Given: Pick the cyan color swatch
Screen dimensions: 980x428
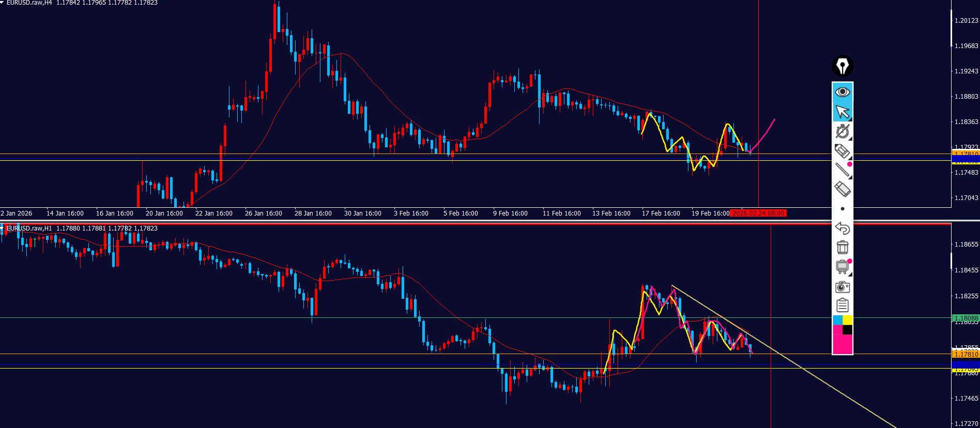Looking at the screenshot, I should [x=837, y=320].
